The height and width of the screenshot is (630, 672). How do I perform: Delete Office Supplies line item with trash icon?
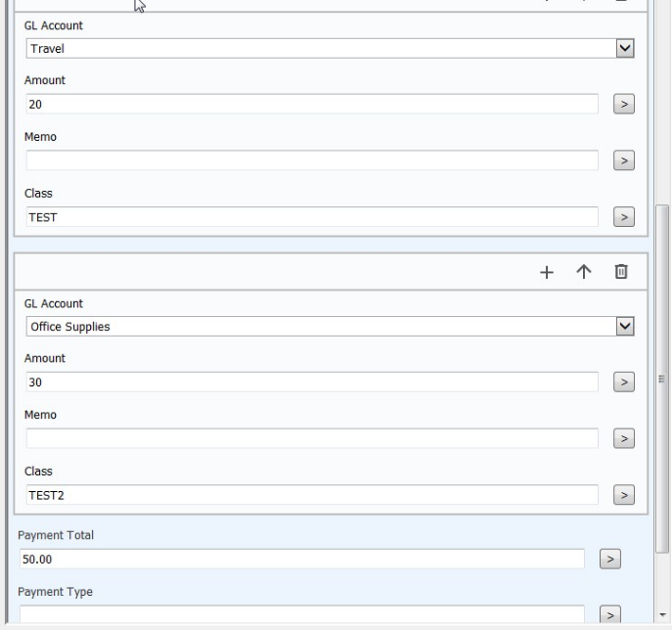621,272
